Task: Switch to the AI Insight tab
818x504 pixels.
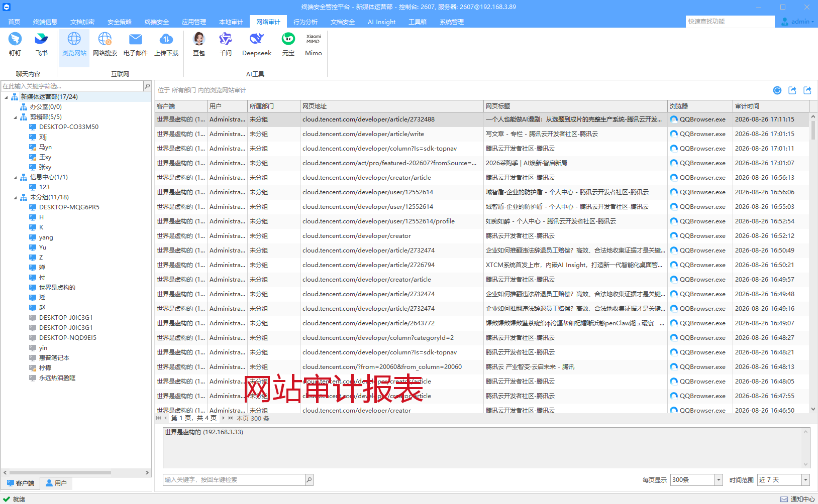Action: coord(381,22)
